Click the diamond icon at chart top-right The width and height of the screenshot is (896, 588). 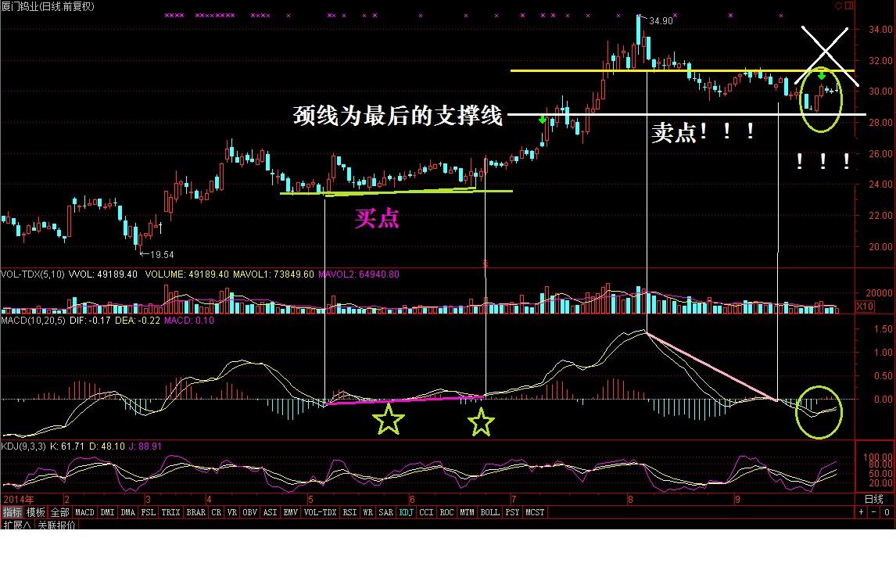(839, 5)
